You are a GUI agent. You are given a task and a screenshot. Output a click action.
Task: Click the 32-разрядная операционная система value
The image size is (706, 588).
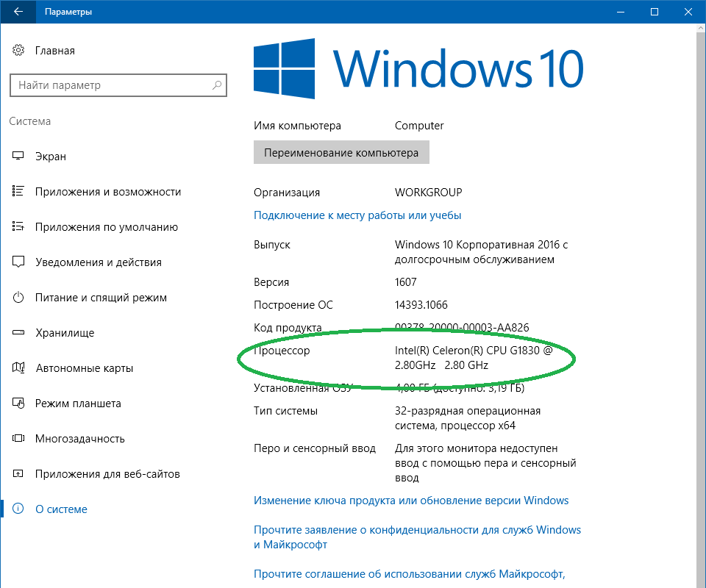tap(468, 418)
